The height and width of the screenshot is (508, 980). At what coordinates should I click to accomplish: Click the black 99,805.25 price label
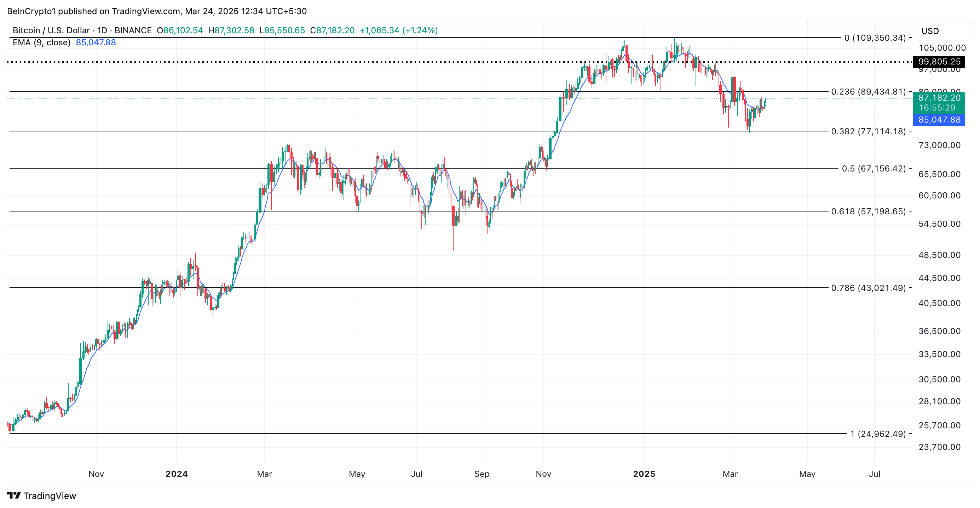click(939, 61)
